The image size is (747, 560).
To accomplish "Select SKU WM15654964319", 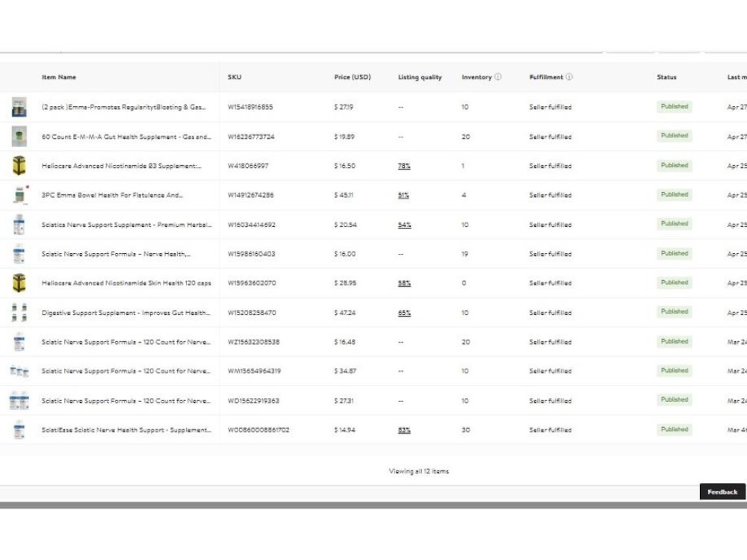I will click(x=254, y=371).
